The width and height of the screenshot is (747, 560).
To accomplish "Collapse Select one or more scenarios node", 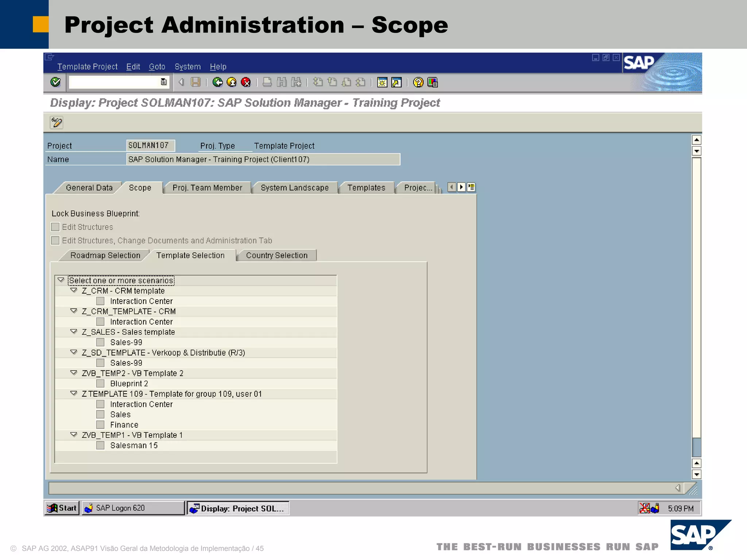I will point(61,280).
